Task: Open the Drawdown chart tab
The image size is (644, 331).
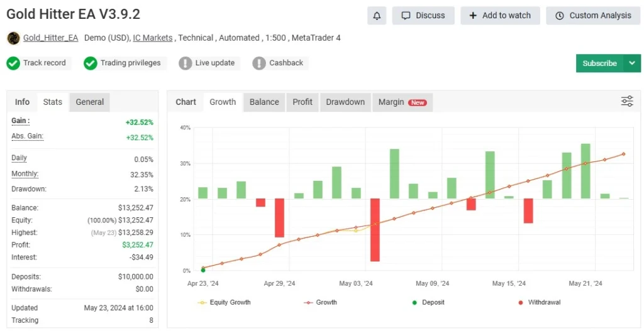Action: pos(345,102)
